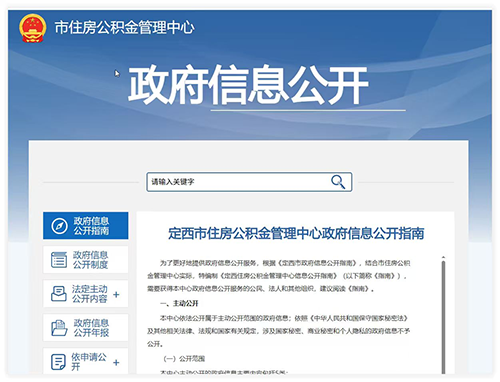Screen dimensions: 500x382
Task: Click the folder icon beside 政府信息公开年报
Action: [x=59, y=328]
